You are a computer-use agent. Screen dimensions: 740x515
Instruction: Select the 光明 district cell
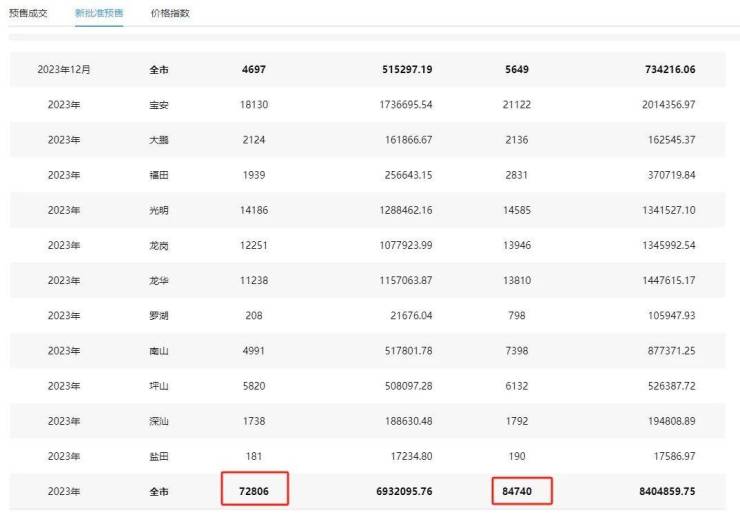pos(159,211)
